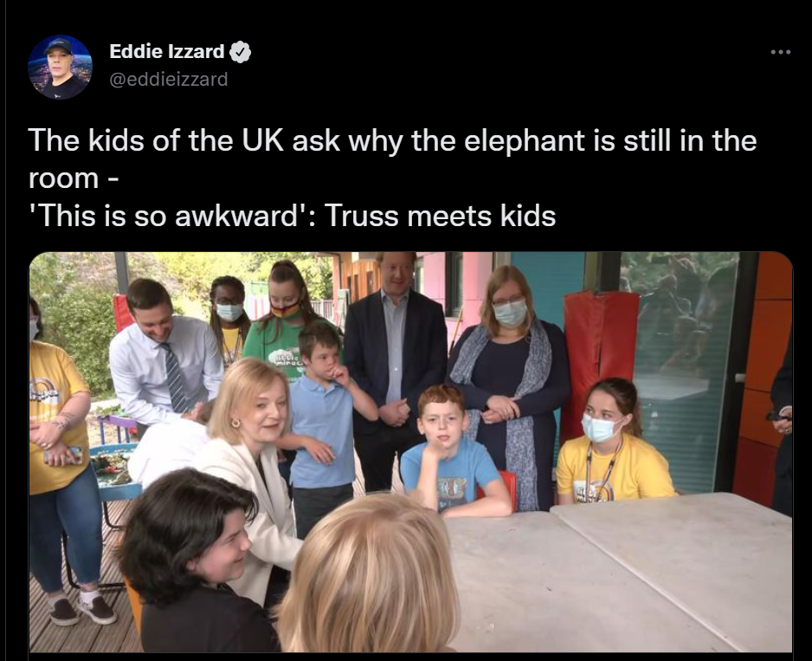Image resolution: width=812 pixels, height=661 pixels.
Task: Click the glass door reflection in video
Action: click(x=681, y=363)
